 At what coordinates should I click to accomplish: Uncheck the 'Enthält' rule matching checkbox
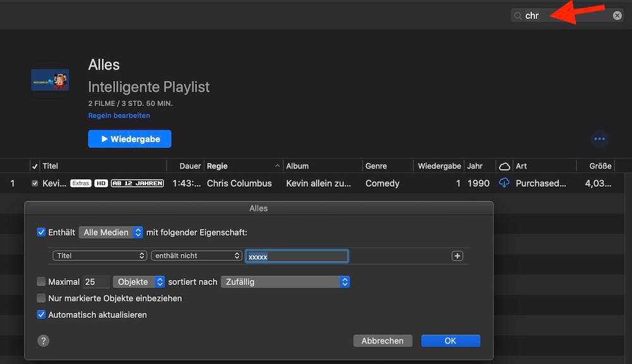(42, 233)
